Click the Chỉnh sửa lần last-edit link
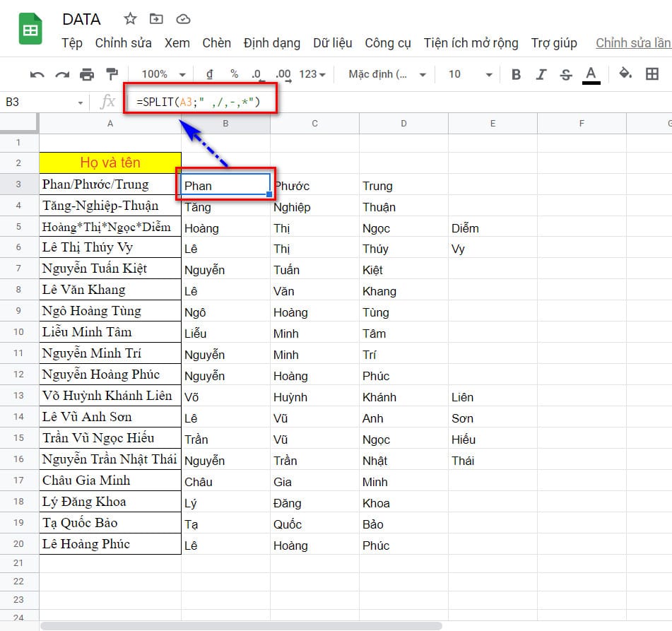 [x=633, y=43]
